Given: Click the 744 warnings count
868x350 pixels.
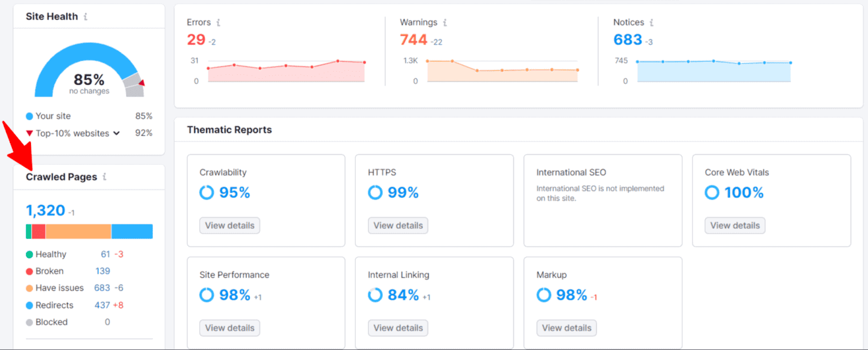Looking at the screenshot, I should (x=413, y=40).
